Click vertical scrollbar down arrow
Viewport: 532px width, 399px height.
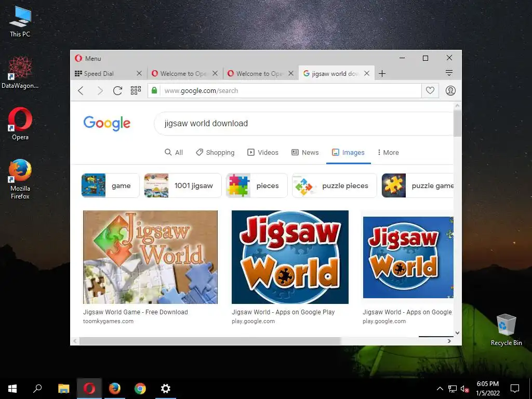coord(457,333)
